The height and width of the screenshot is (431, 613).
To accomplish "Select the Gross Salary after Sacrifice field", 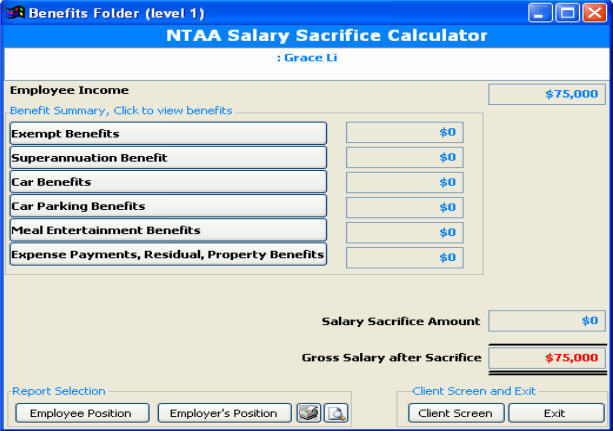I will [x=546, y=357].
